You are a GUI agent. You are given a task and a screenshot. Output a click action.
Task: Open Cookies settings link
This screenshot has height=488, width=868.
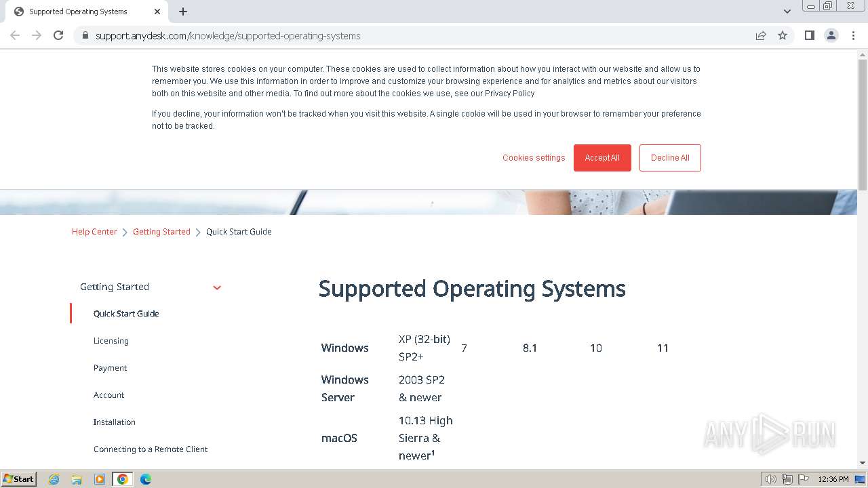[x=534, y=158]
